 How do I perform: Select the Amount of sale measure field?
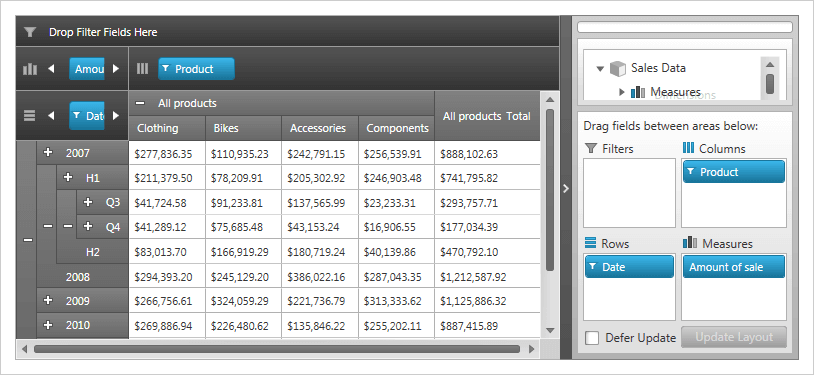(x=734, y=267)
